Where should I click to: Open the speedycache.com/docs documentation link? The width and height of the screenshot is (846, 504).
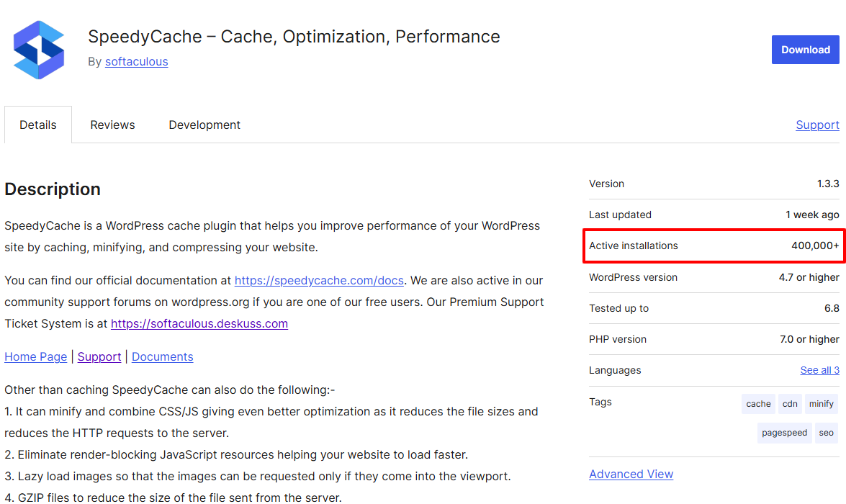319,281
